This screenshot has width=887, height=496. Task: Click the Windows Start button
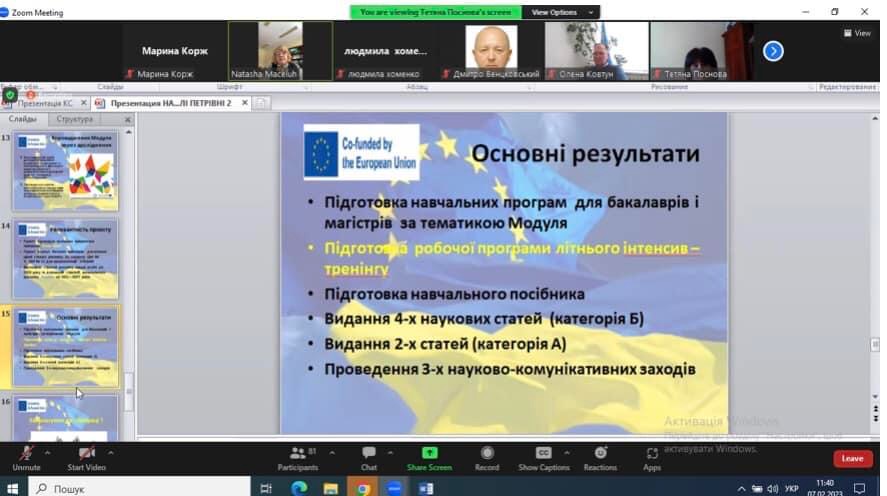[12, 488]
